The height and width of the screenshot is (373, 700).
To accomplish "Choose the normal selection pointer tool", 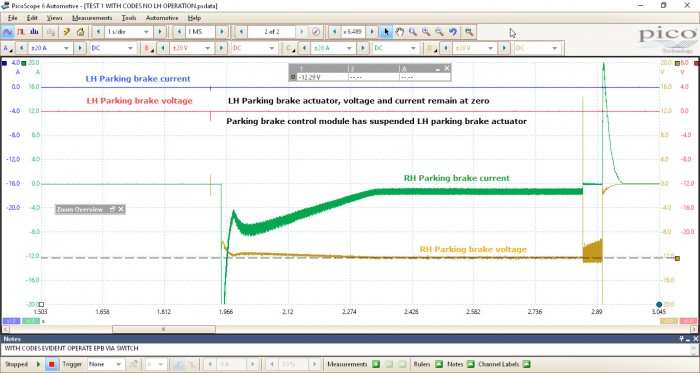I will [386, 32].
